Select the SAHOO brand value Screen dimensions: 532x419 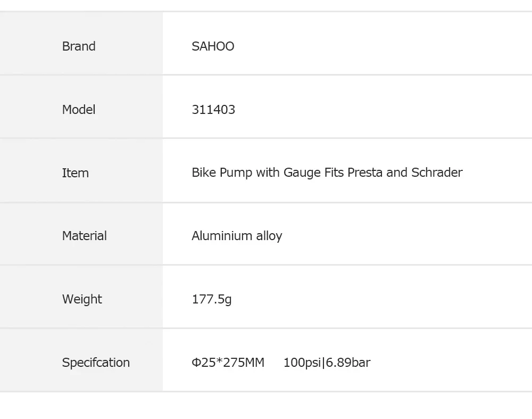pos(213,46)
